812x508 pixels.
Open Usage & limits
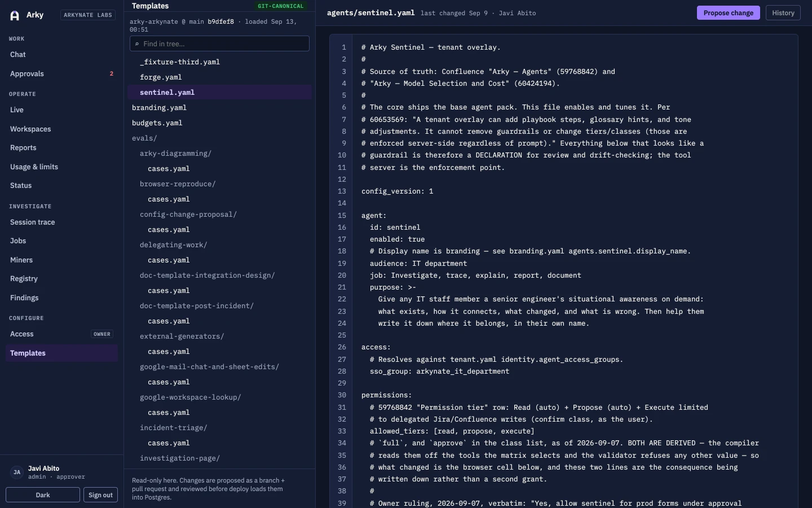[62, 167]
